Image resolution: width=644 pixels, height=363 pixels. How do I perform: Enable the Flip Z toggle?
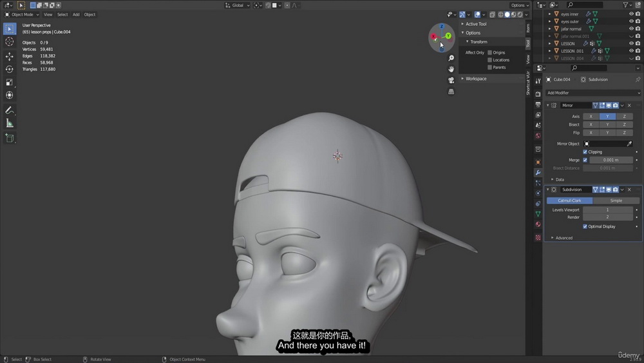point(624,133)
